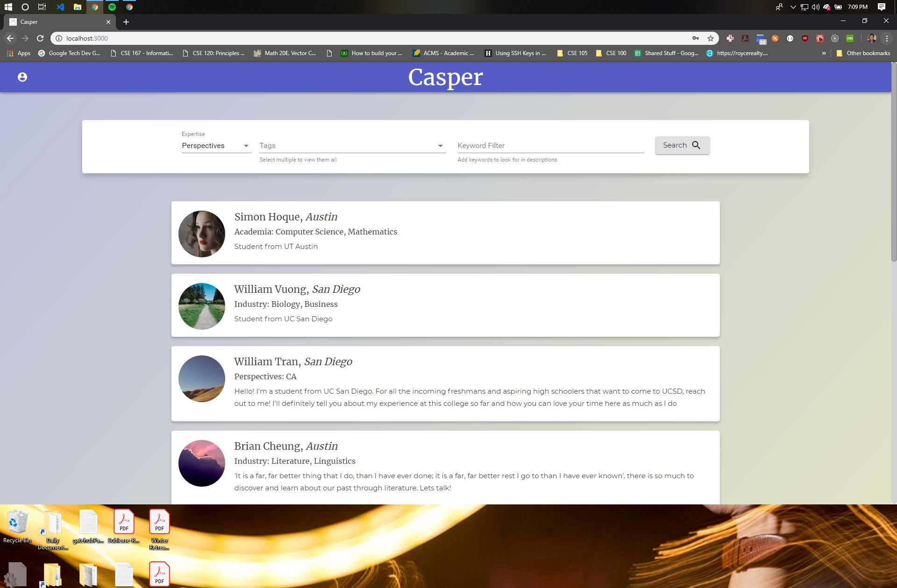
Task: Show more bookmarks via the chevron
Action: 824,53
